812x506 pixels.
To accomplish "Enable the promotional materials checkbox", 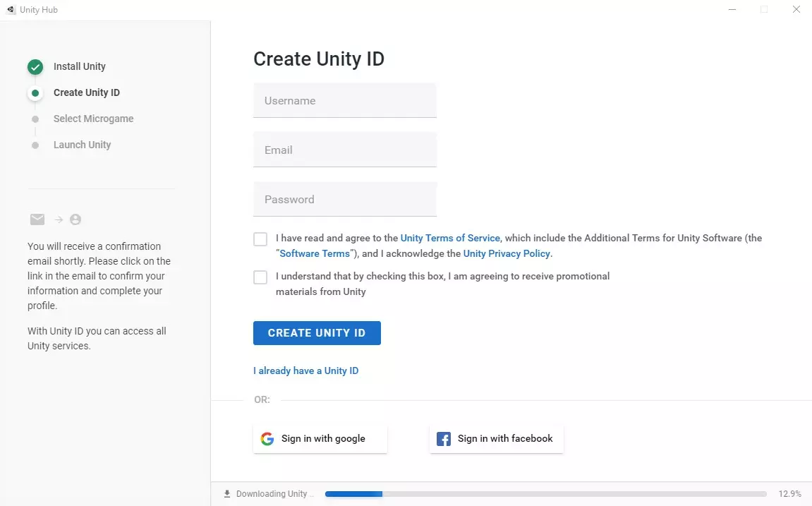I will [x=260, y=277].
